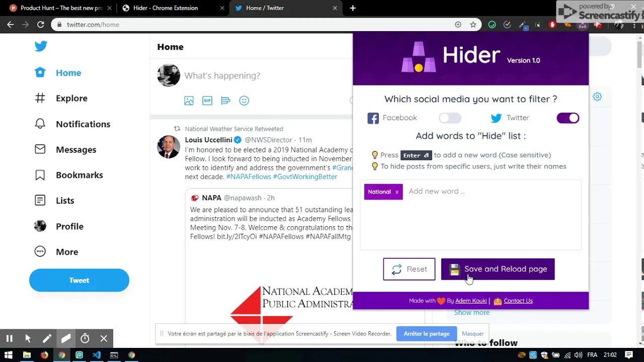Open Lists from sidebar
Screen dimensions: 644x362
point(54,201)
